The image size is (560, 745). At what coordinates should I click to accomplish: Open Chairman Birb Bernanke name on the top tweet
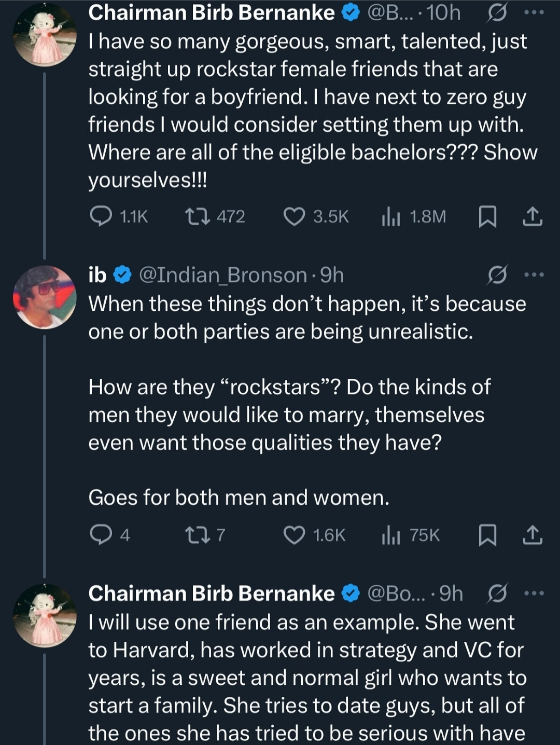coord(212,13)
